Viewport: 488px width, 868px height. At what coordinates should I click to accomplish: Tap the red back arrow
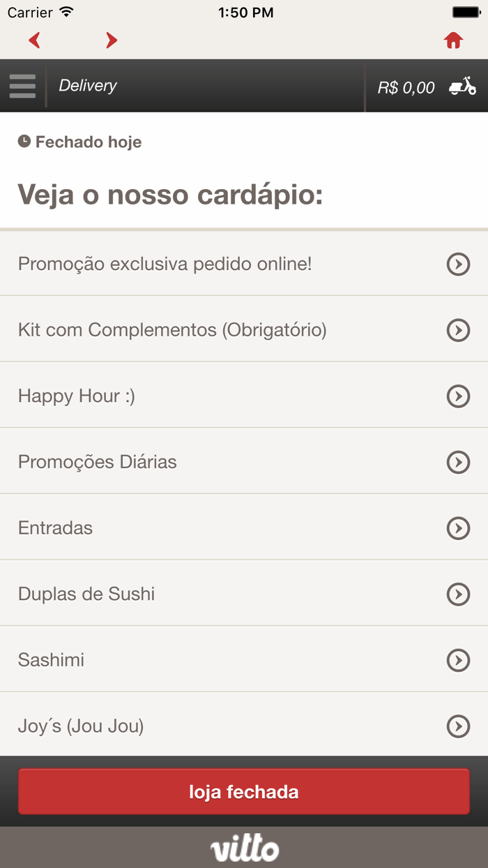click(34, 40)
